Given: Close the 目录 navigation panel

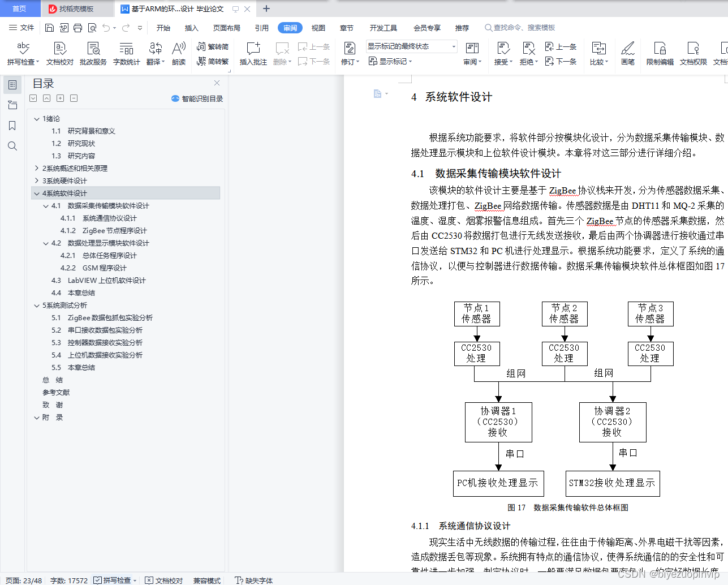Looking at the screenshot, I should [217, 83].
